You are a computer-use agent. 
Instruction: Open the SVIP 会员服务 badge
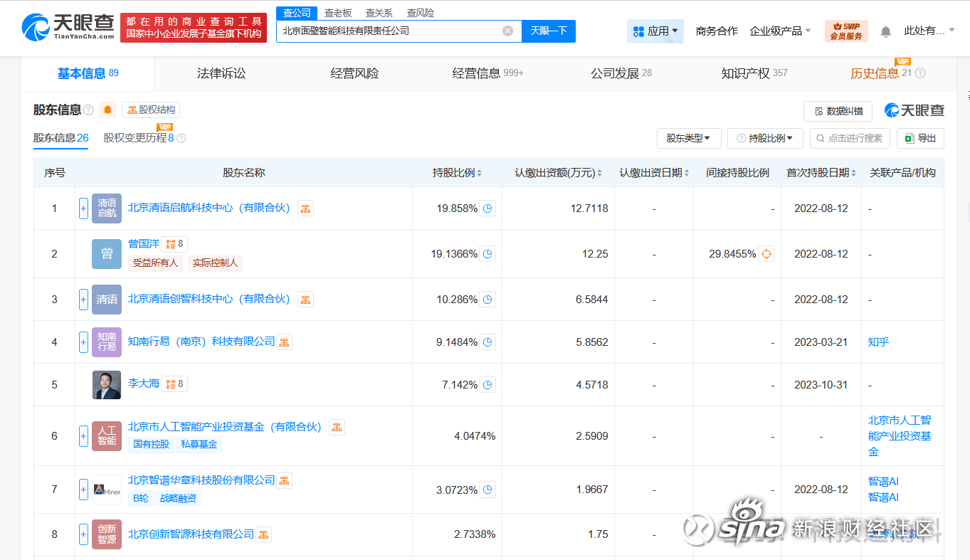[846, 31]
